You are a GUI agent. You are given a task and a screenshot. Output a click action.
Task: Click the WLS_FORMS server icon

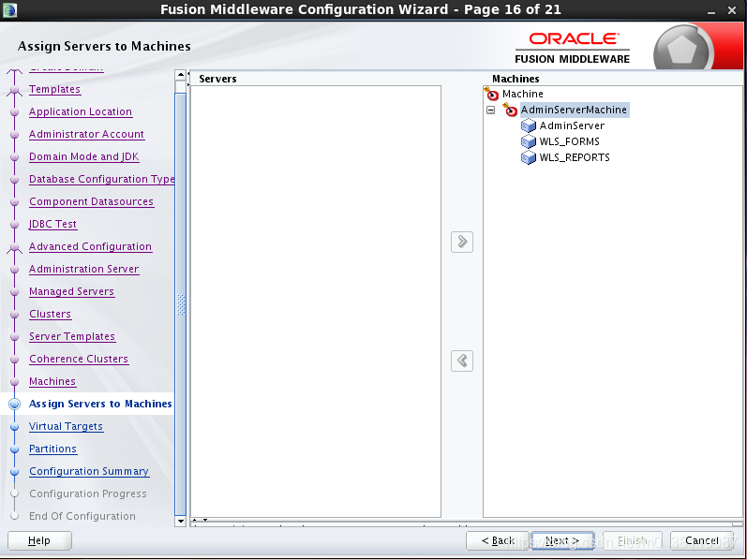pos(529,141)
